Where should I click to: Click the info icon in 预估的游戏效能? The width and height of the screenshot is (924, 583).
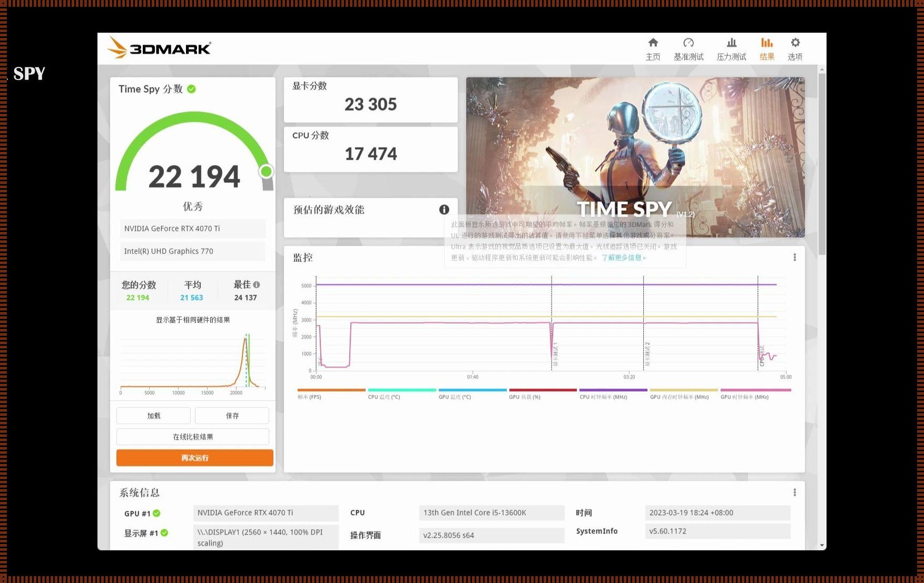pyautogui.click(x=444, y=209)
